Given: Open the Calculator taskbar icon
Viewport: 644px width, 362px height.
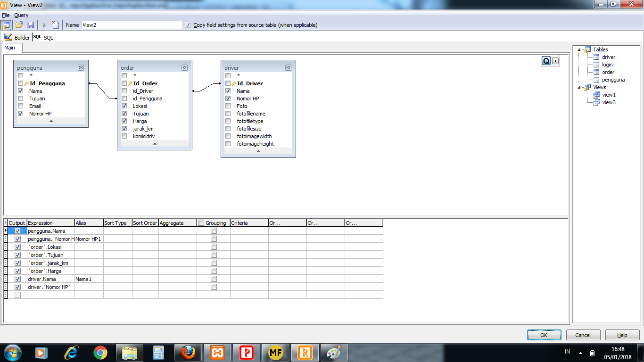Looking at the screenshot, I should coord(158,353).
